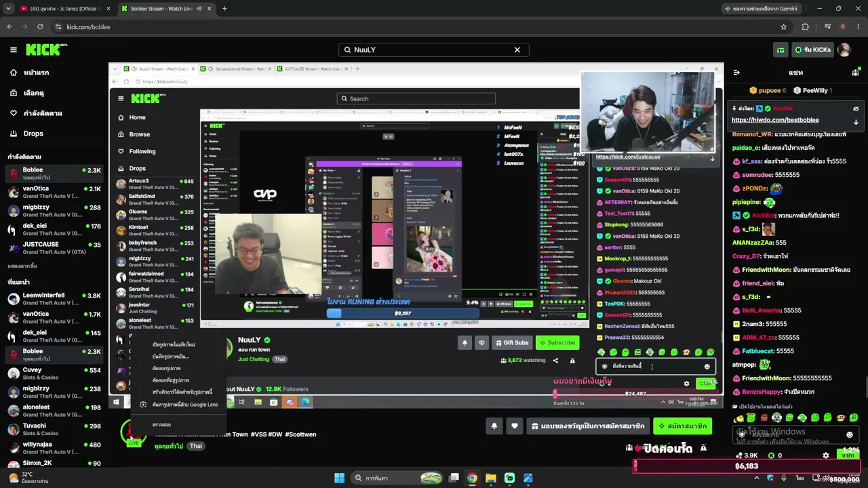Open the chat user list icon

pyautogui.click(x=855, y=73)
